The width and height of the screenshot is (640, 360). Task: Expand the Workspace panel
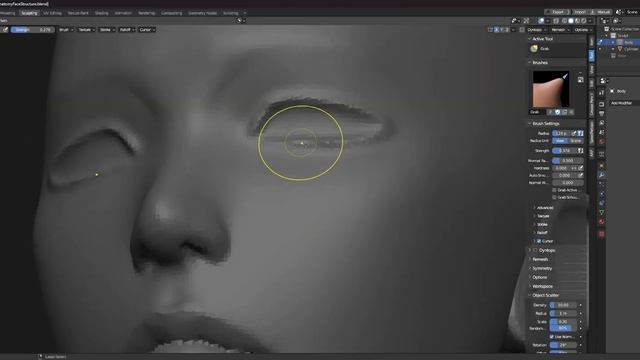click(x=542, y=286)
